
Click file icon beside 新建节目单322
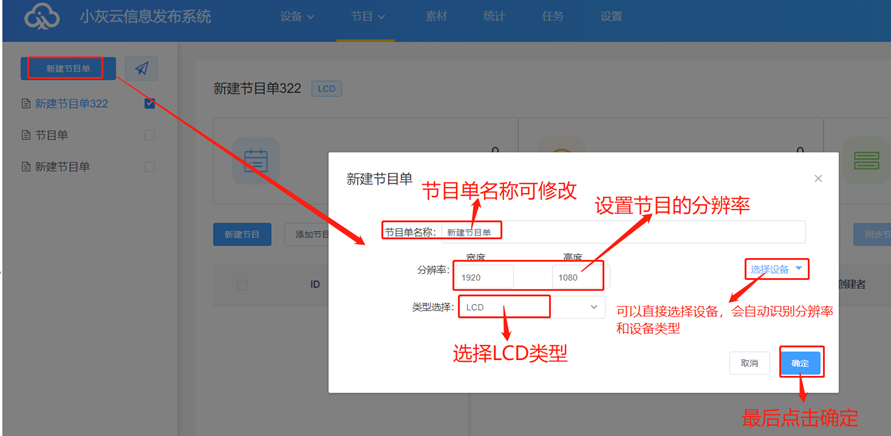coord(26,103)
